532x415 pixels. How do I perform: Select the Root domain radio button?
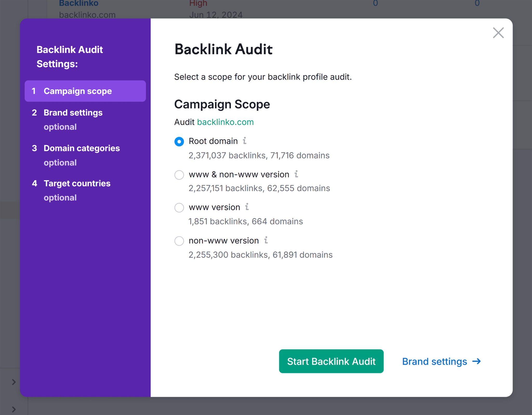pos(179,141)
